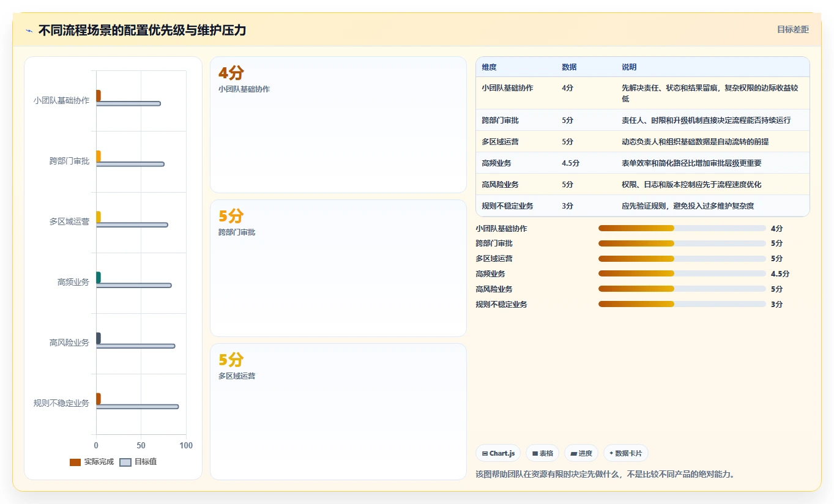The image size is (834, 504).
Task: Click the 表格 chip
Action: click(x=542, y=453)
